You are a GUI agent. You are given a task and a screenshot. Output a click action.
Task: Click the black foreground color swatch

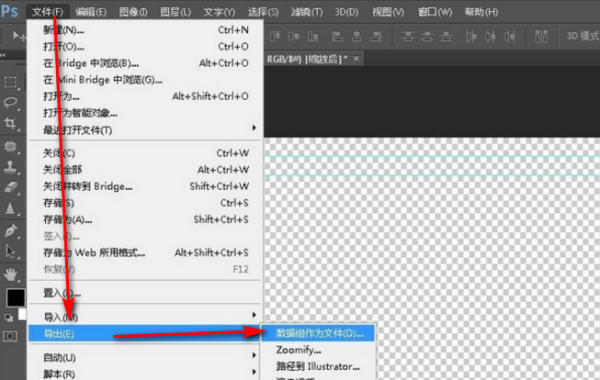pyautogui.click(x=15, y=297)
